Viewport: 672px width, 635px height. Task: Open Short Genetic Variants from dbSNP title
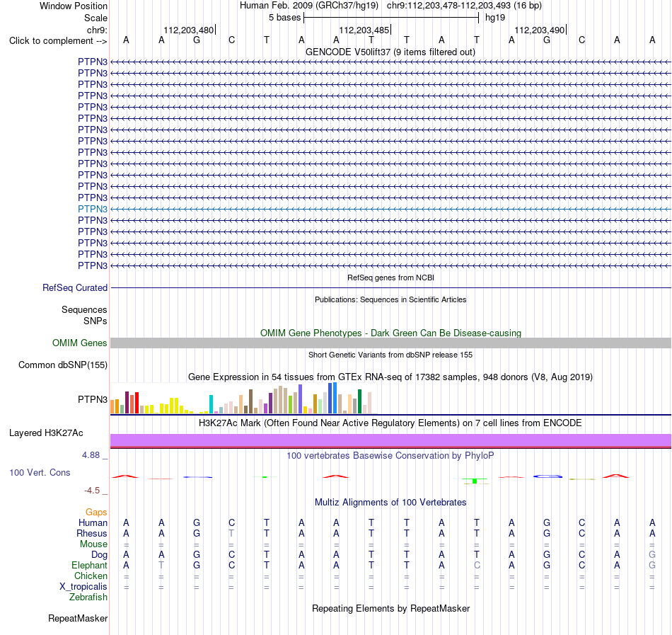point(390,355)
